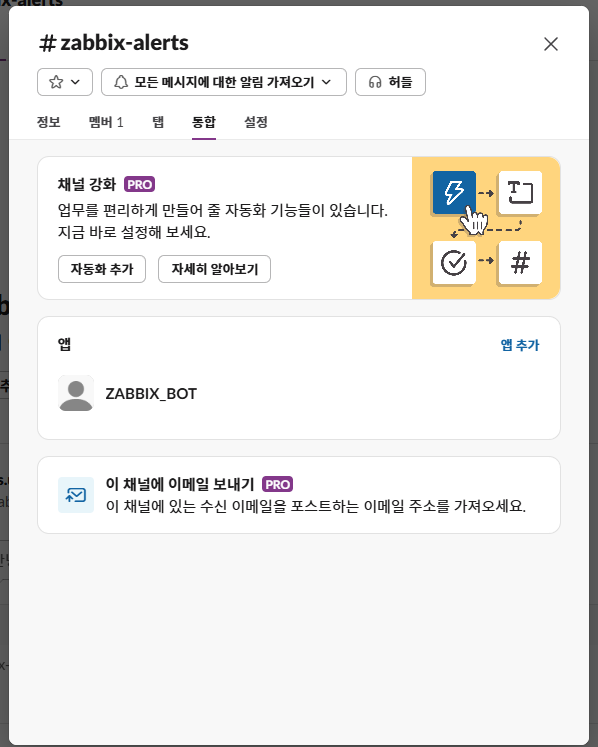Click the workflow automation illustration
This screenshot has width=598, height=747.
pyautogui.click(x=486, y=228)
